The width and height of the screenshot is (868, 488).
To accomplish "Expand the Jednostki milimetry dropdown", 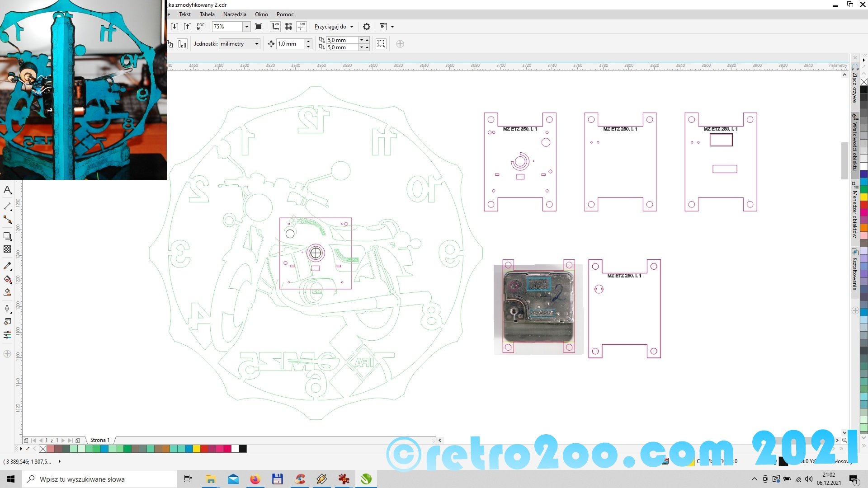I will [x=257, y=44].
